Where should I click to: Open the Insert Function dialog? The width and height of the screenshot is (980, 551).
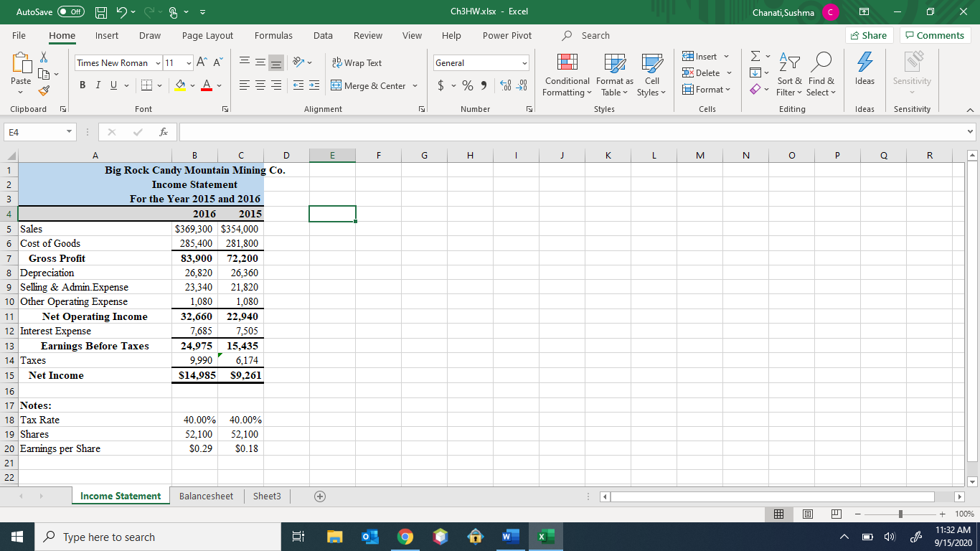(x=163, y=132)
